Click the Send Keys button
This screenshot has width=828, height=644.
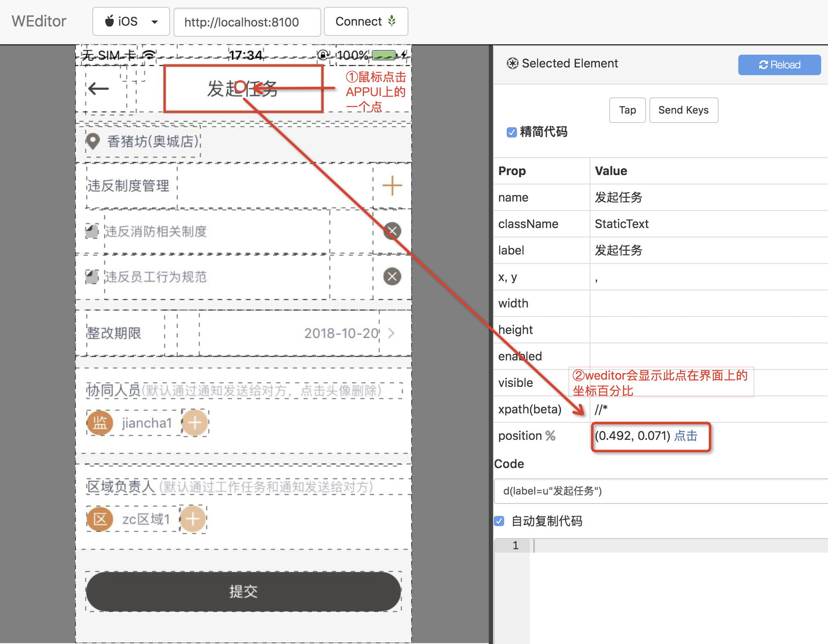(683, 110)
